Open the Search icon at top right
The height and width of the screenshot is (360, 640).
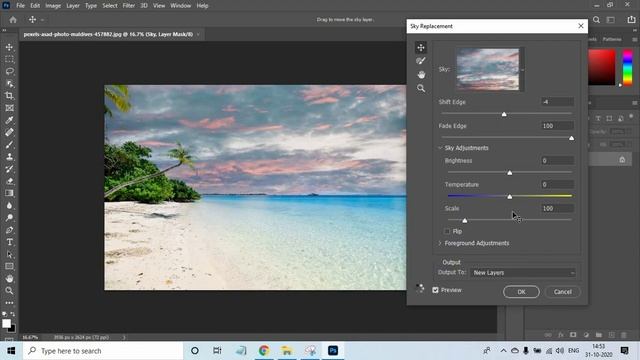click(x=596, y=20)
